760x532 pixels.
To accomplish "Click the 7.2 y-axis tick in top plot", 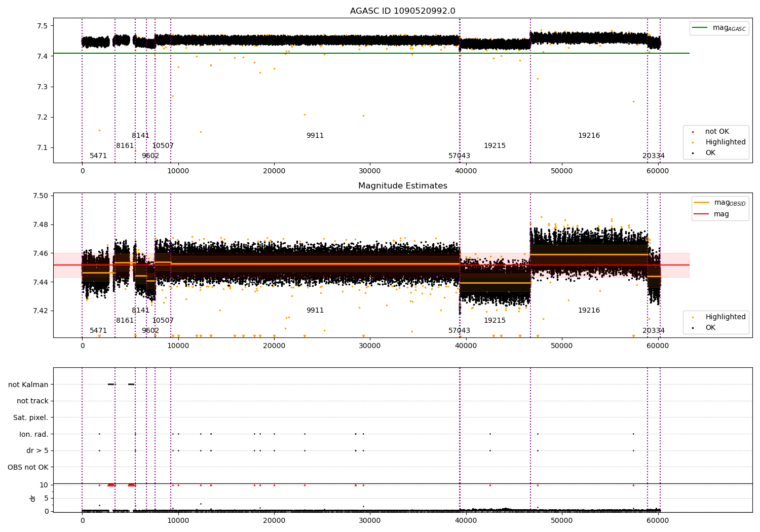I will [x=43, y=118].
